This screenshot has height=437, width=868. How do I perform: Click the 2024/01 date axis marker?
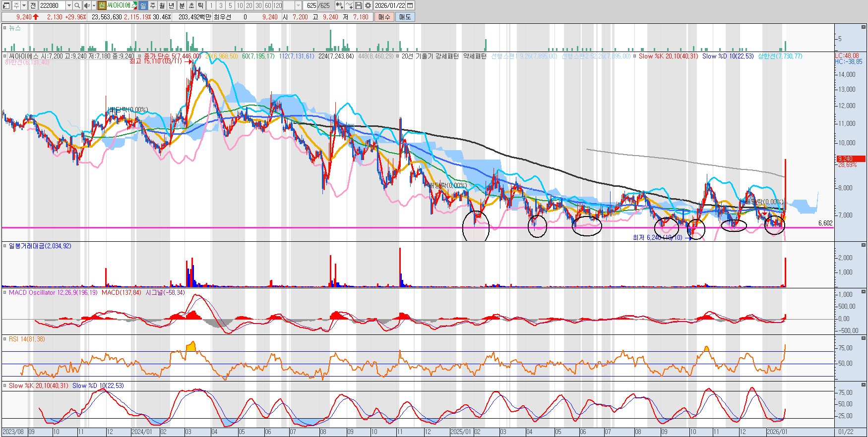(141, 432)
